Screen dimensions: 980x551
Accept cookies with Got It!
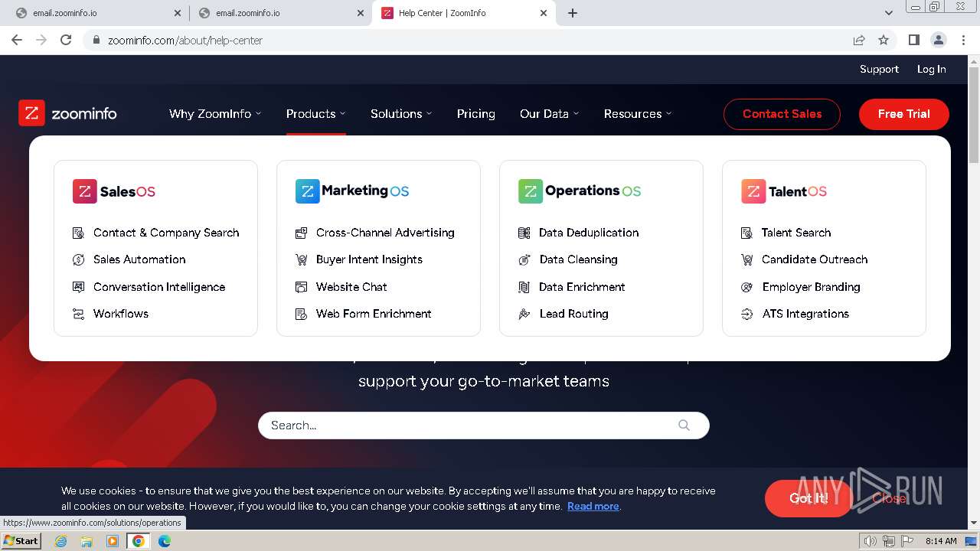click(808, 498)
